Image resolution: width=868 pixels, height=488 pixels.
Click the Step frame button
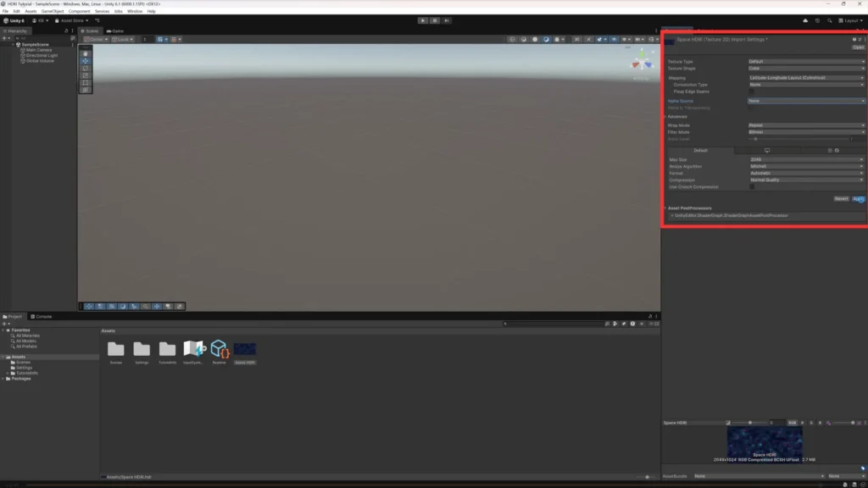[x=446, y=20]
